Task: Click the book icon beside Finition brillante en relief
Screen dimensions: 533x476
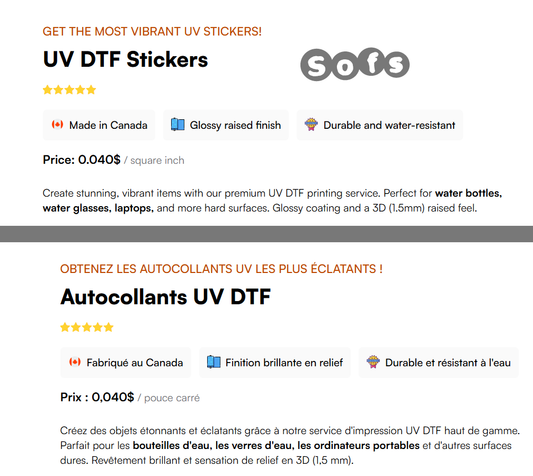Action: (213, 362)
